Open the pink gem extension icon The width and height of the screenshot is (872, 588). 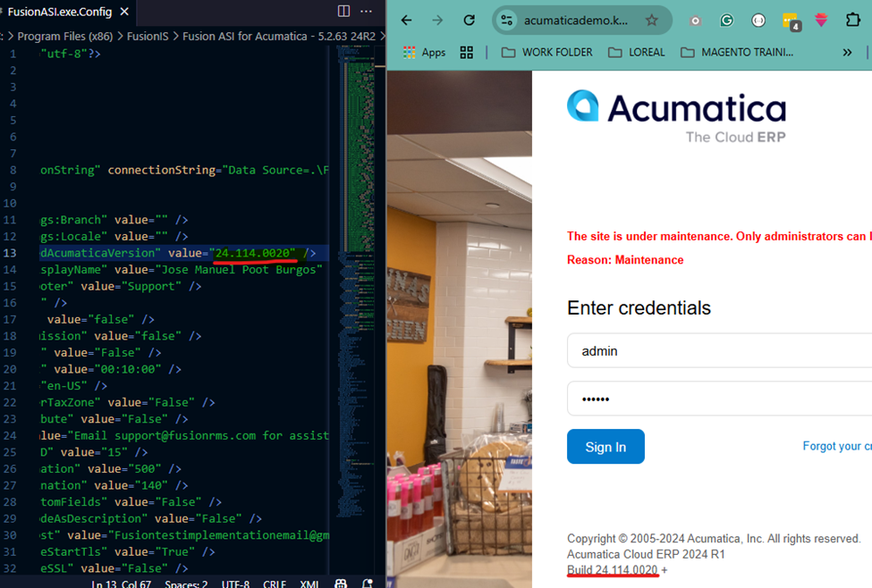(821, 21)
